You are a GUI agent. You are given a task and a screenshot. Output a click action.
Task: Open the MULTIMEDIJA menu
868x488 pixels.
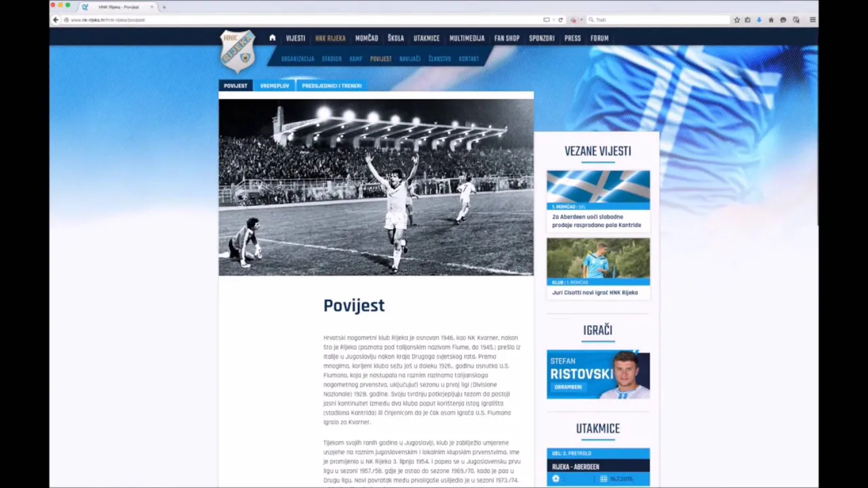[467, 38]
